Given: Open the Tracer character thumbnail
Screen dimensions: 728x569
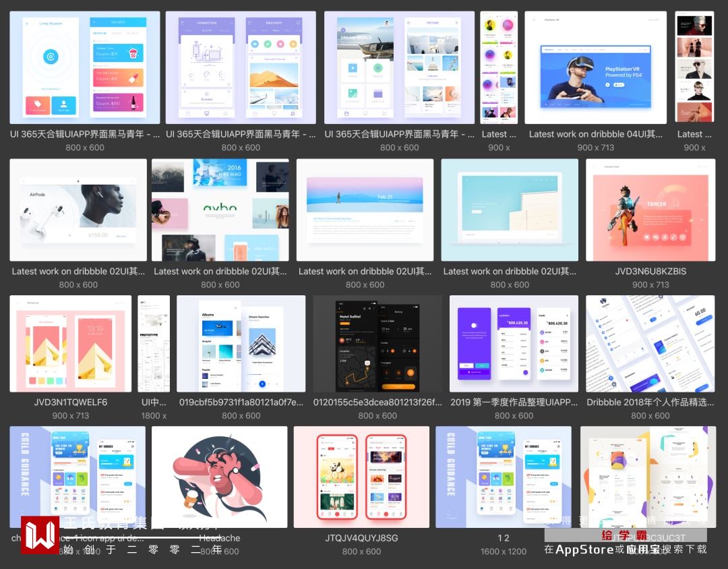Looking at the screenshot, I should point(650,210).
